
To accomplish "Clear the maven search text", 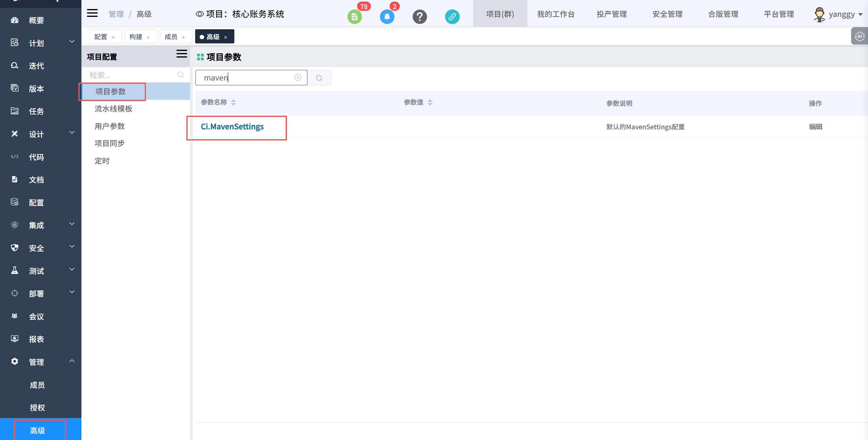I will pyautogui.click(x=298, y=77).
